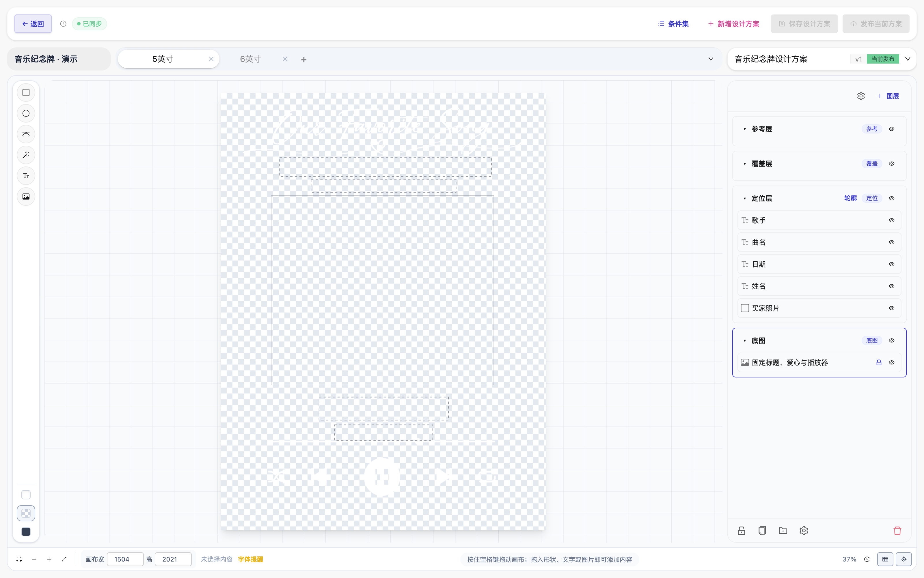Open the history clock icon
924x578 pixels.
coord(867,559)
